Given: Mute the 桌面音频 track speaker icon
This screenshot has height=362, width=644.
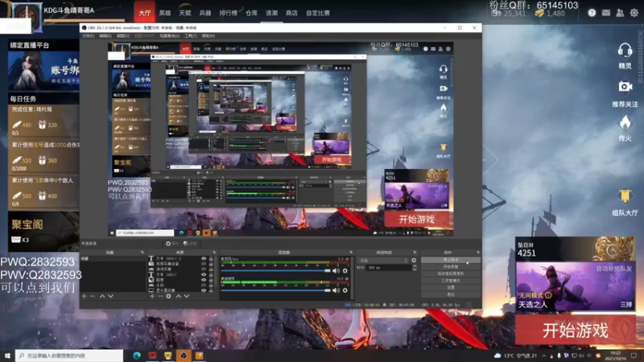Looking at the screenshot, I should click(336, 290).
